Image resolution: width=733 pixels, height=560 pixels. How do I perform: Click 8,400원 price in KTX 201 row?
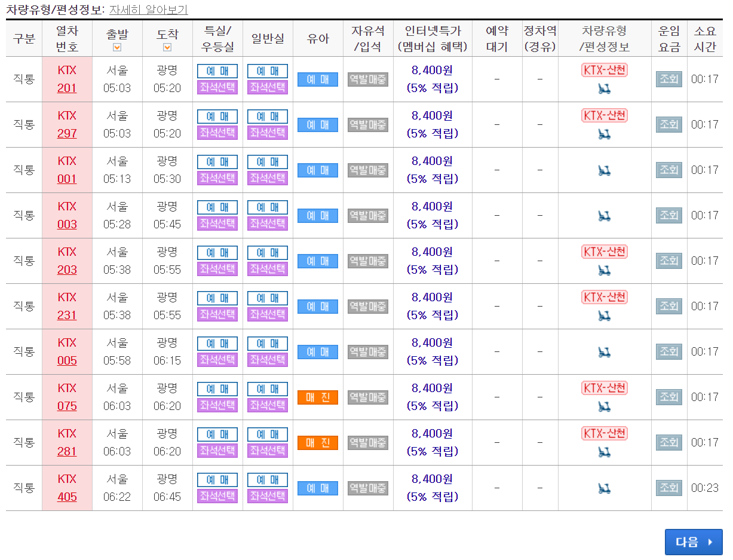click(432, 71)
